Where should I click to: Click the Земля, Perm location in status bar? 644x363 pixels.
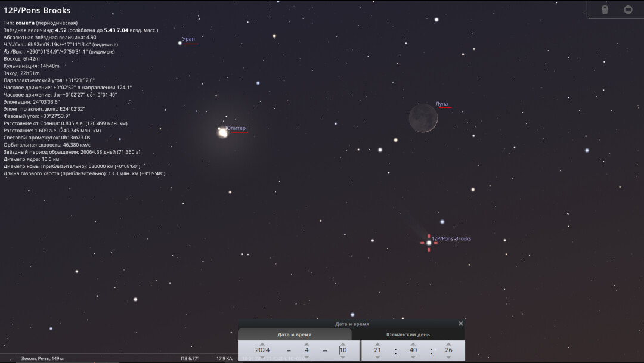[42, 359]
